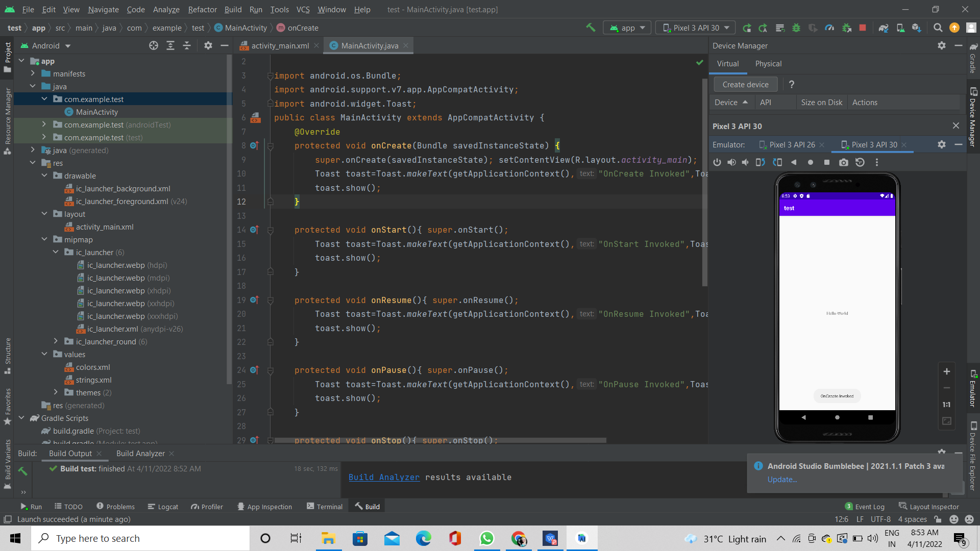Expand the ic_launcher_round mipmap folder

(56, 341)
